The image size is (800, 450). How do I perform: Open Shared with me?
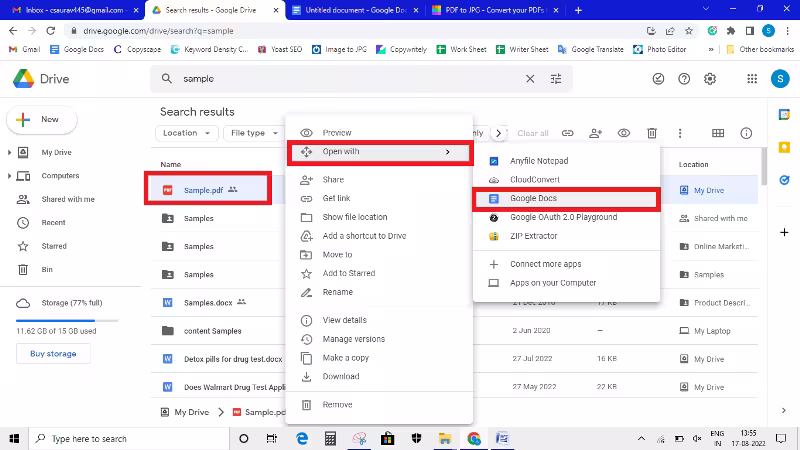(x=68, y=199)
